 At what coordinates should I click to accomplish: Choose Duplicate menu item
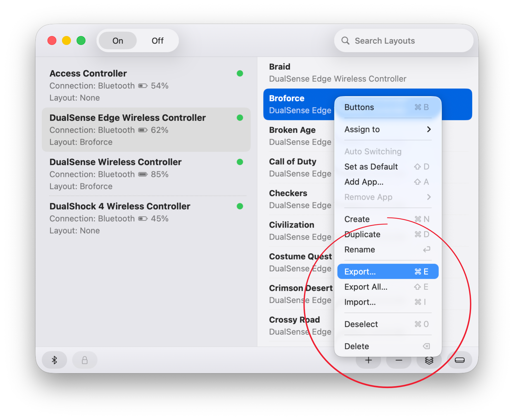388,234
